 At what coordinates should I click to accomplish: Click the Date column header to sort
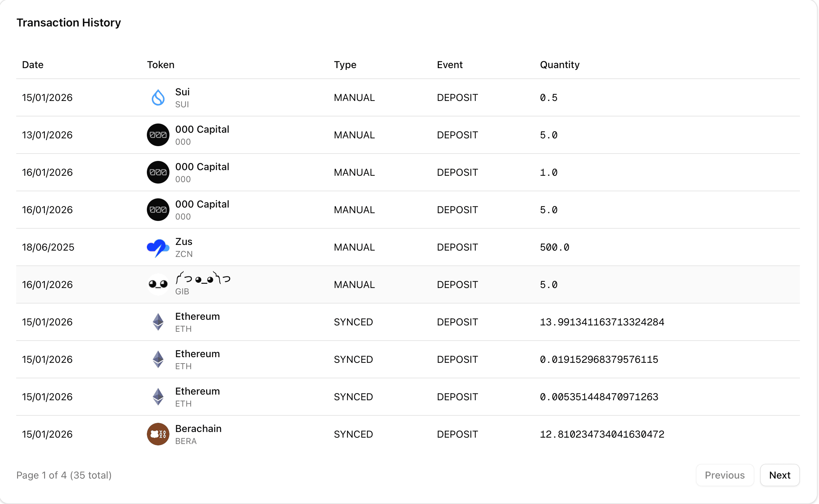(x=32, y=65)
